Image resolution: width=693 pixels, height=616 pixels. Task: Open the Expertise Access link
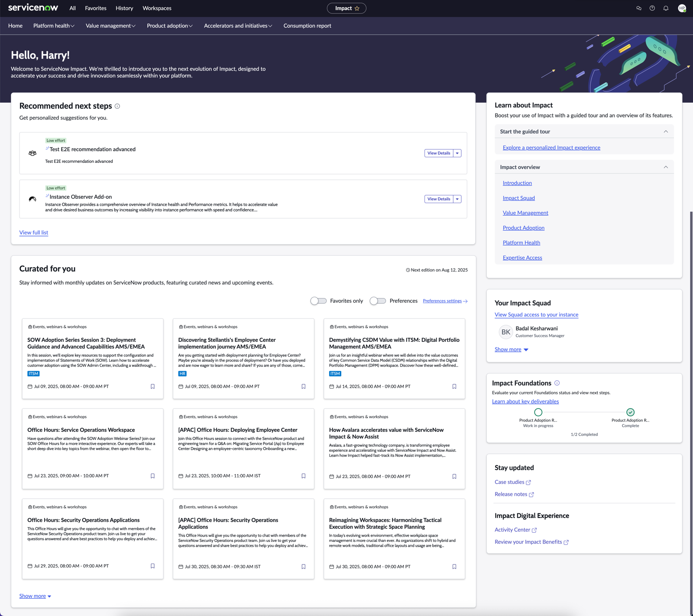(522, 258)
